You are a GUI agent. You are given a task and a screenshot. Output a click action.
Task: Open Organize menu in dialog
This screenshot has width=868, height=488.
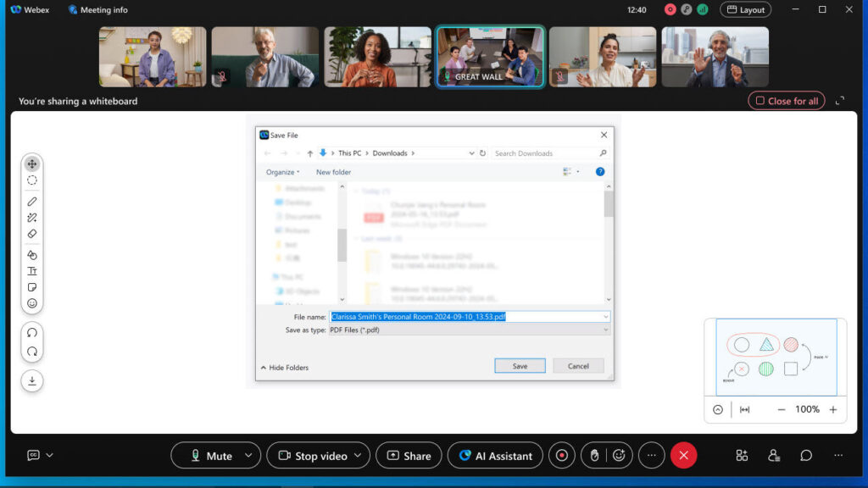[x=283, y=172]
